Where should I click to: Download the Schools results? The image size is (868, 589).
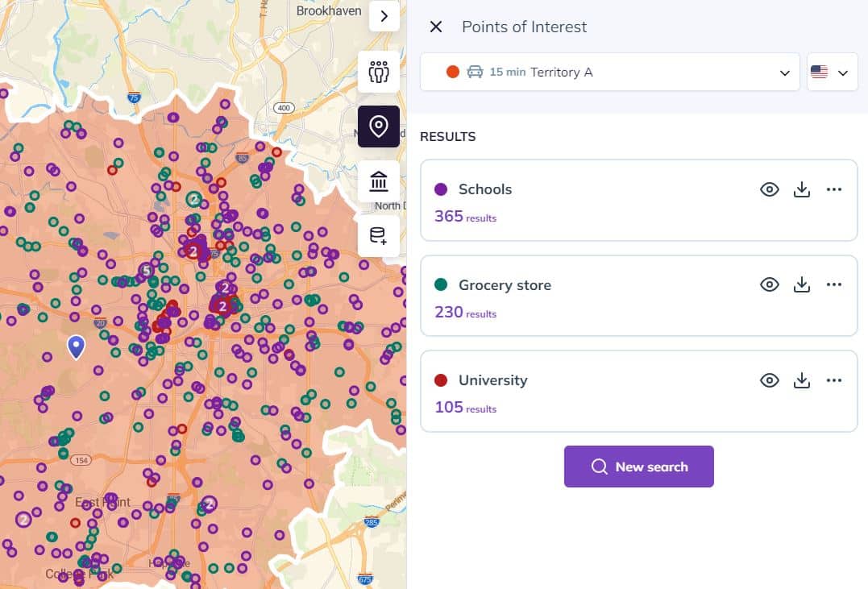tap(802, 189)
